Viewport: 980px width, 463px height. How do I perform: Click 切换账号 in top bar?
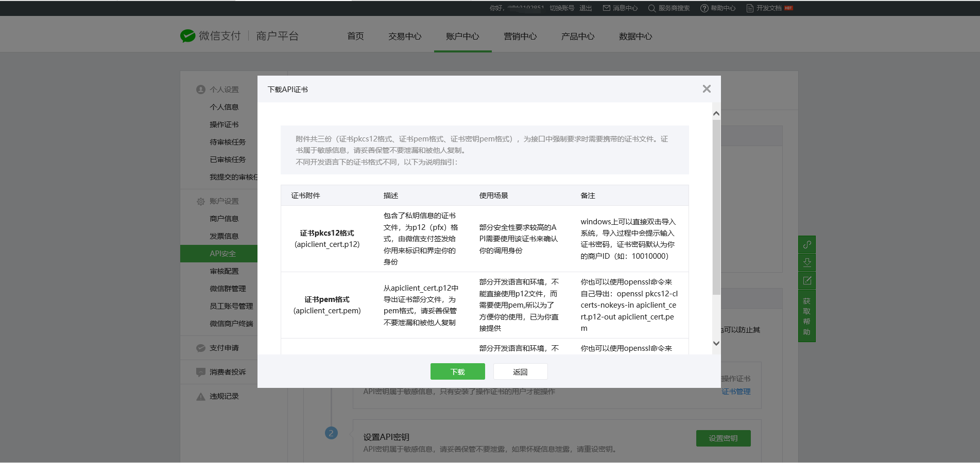[561, 8]
